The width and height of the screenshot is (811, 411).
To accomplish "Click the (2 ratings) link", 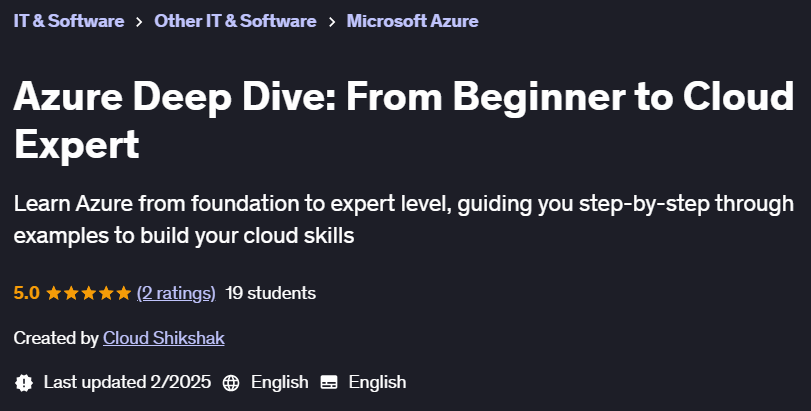I will tap(176, 294).
